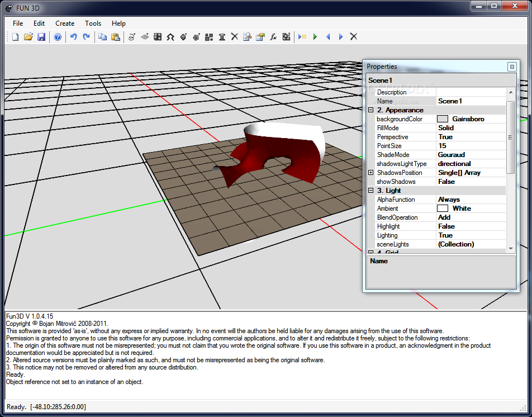
Task: Select the BlendOperation value Add
Action: click(471, 217)
